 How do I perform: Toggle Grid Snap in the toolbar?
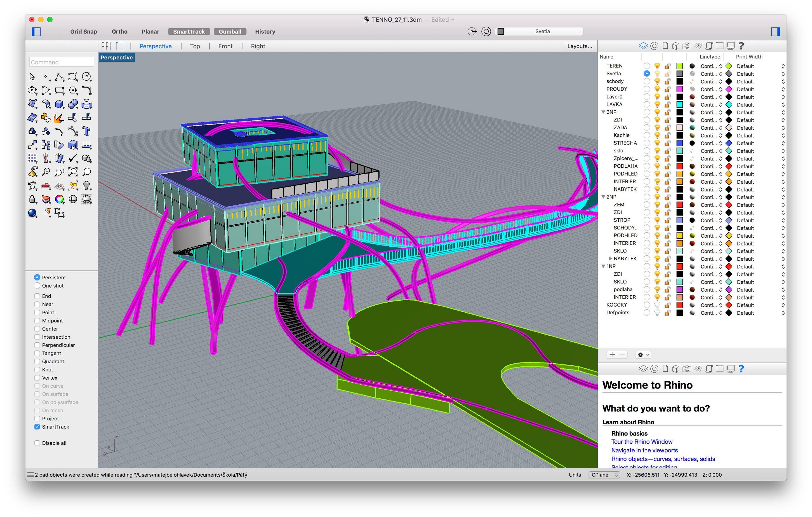point(84,32)
